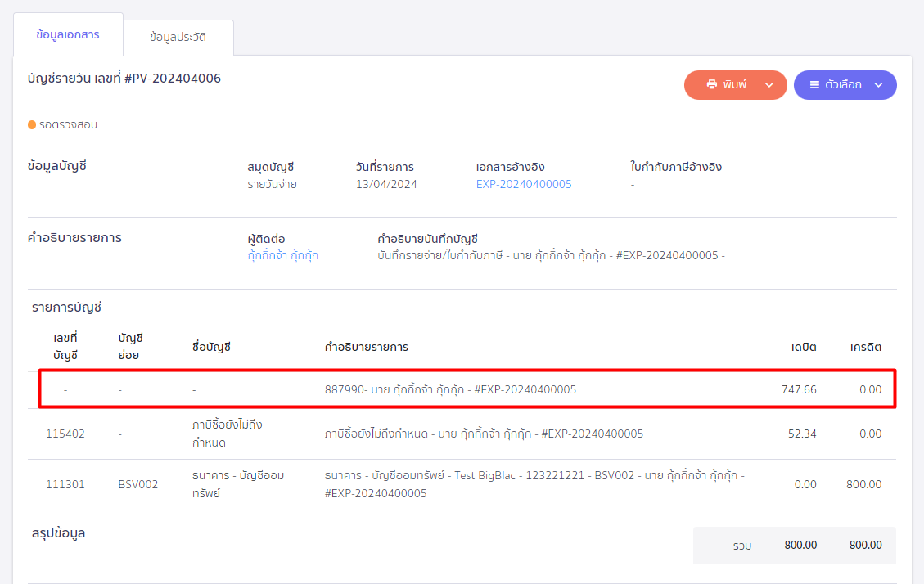Viewport: 924px width, 584px height.
Task: Click the highlighted row description starting 887990
Action: [x=450, y=389]
